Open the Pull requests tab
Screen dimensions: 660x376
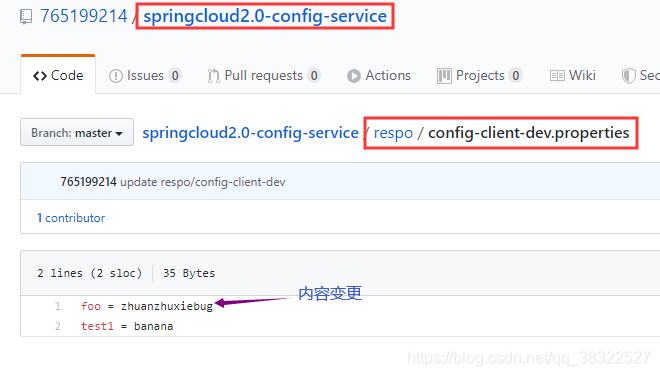(x=264, y=75)
